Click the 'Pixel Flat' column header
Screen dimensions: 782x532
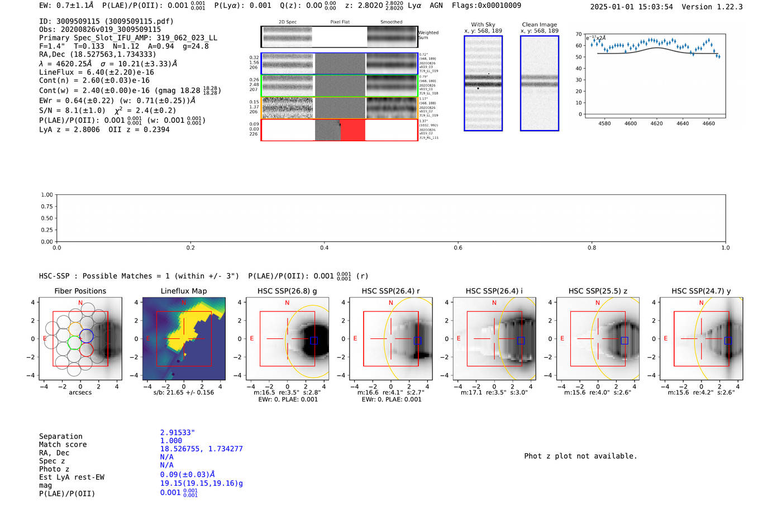[340, 22]
